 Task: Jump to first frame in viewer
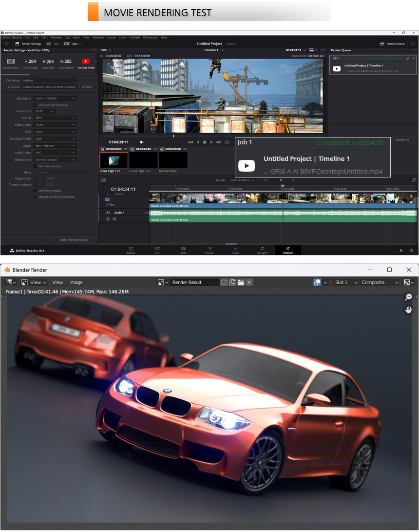click(x=190, y=142)
